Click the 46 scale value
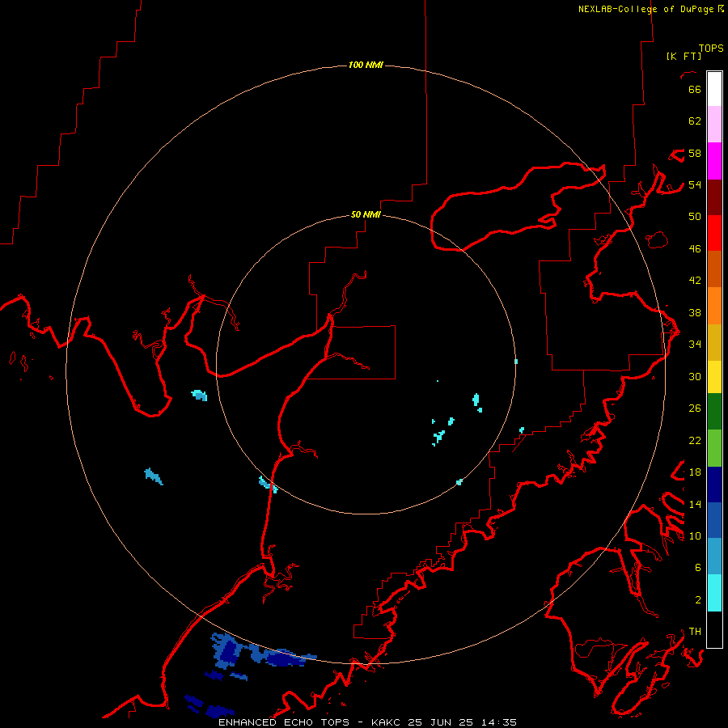Viewport: 728px width, 728px height. pyautogui.click(x=695, y=249)
